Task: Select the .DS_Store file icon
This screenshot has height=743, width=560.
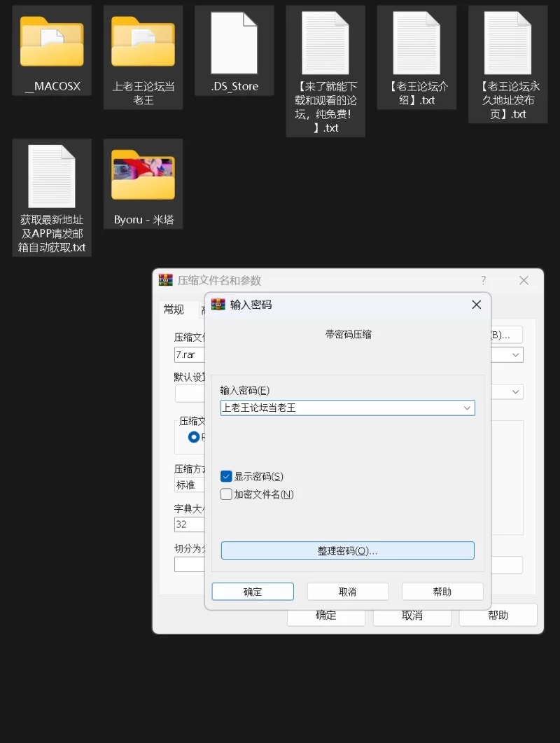Action: coord(234,43)
